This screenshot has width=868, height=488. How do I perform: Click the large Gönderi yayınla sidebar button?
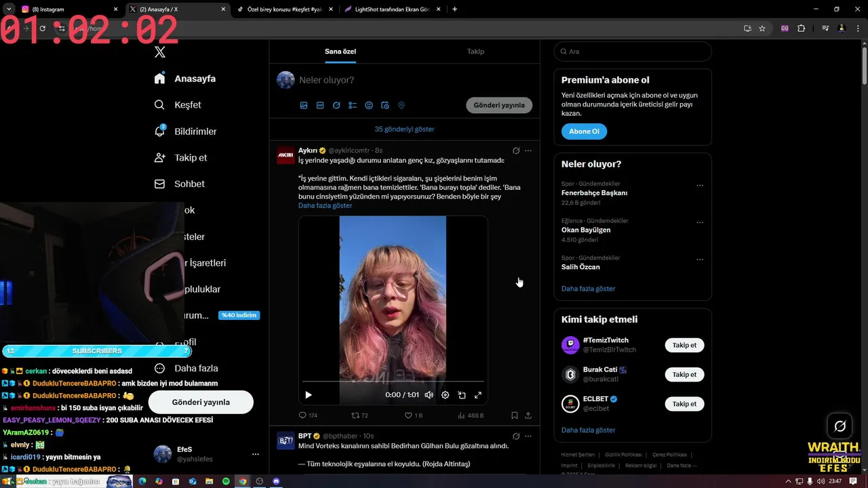pos(201,402)
